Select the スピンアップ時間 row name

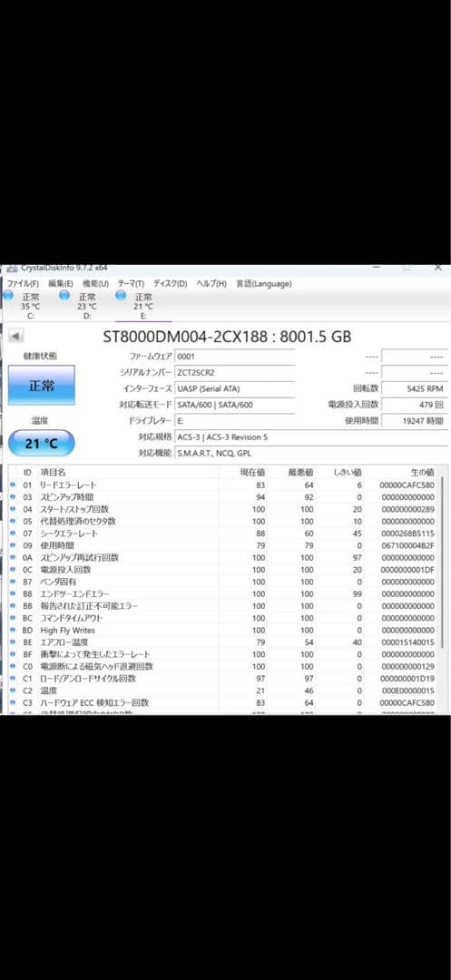(x=67, y=497)
